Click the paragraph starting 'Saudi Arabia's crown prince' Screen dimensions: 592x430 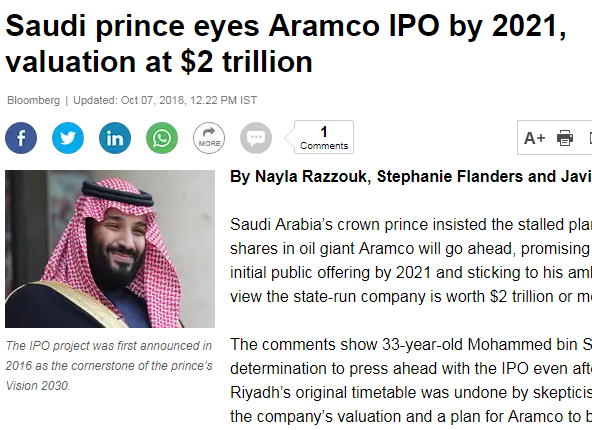pos(411,260)
